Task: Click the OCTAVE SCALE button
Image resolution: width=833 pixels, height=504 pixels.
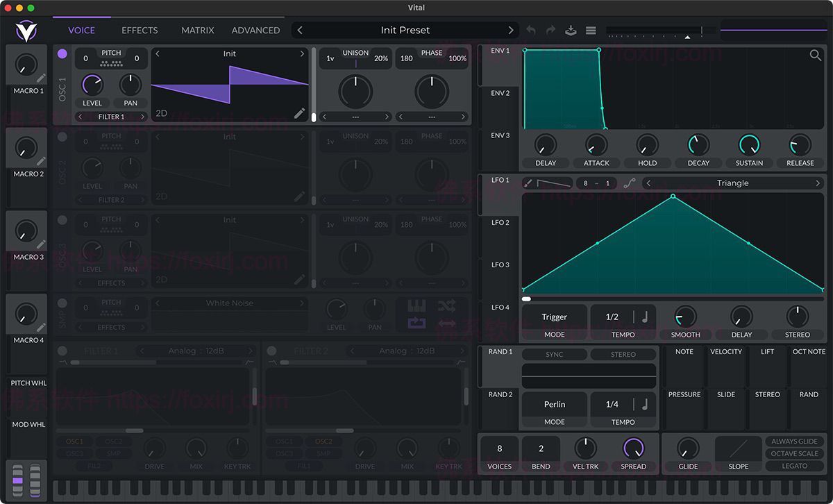Action: coord(794,453)
